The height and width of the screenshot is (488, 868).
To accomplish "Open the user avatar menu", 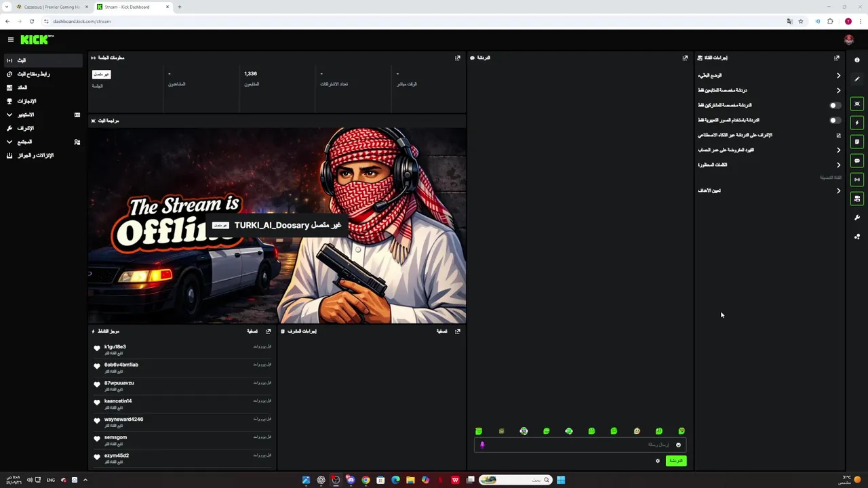I will click(x=848, y=40).
